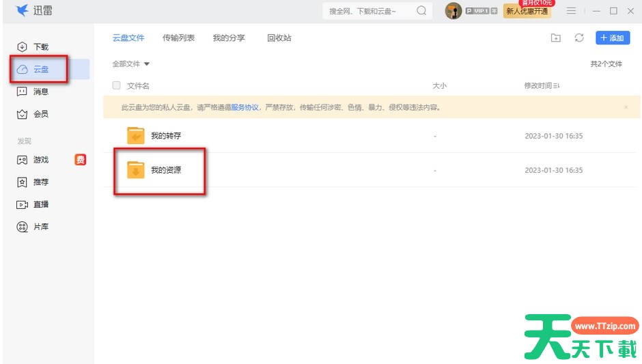Click the refresh icon in the toolbar

579,38
